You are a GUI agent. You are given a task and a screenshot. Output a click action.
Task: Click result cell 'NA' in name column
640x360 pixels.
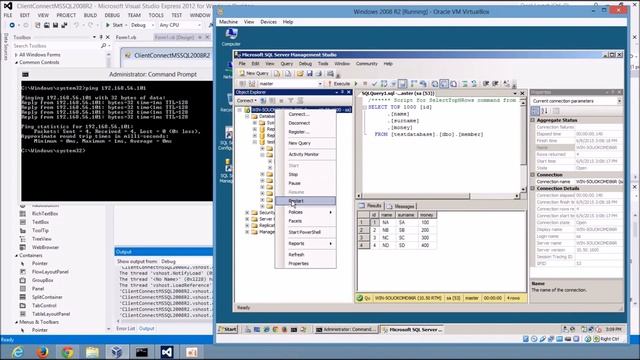point(386,222)
